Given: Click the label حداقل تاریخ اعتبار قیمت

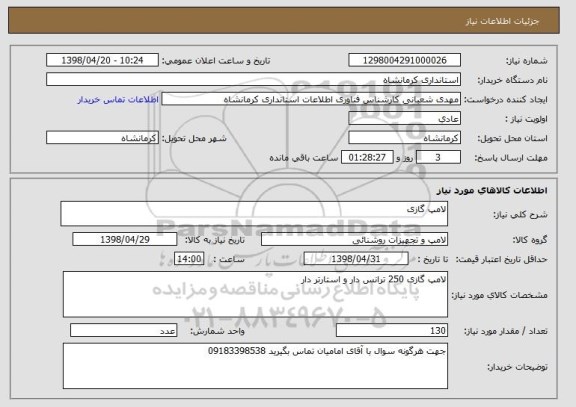Looking at the screenshot, I should 501,259.
